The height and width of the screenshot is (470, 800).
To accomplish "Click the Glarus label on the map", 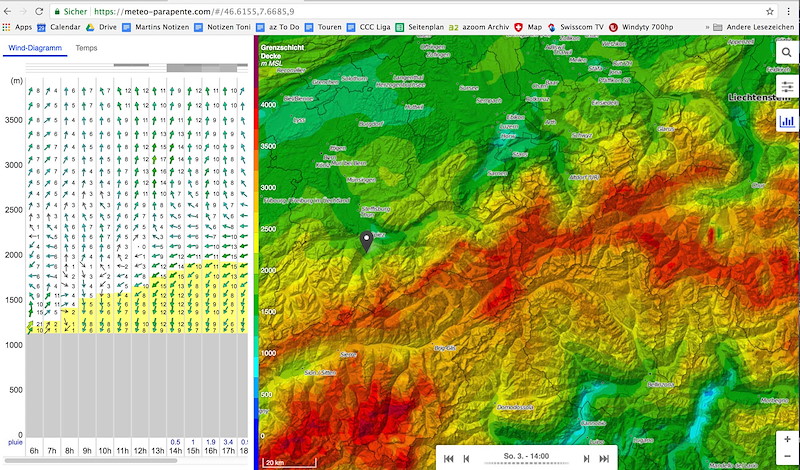I will [666, 129].
